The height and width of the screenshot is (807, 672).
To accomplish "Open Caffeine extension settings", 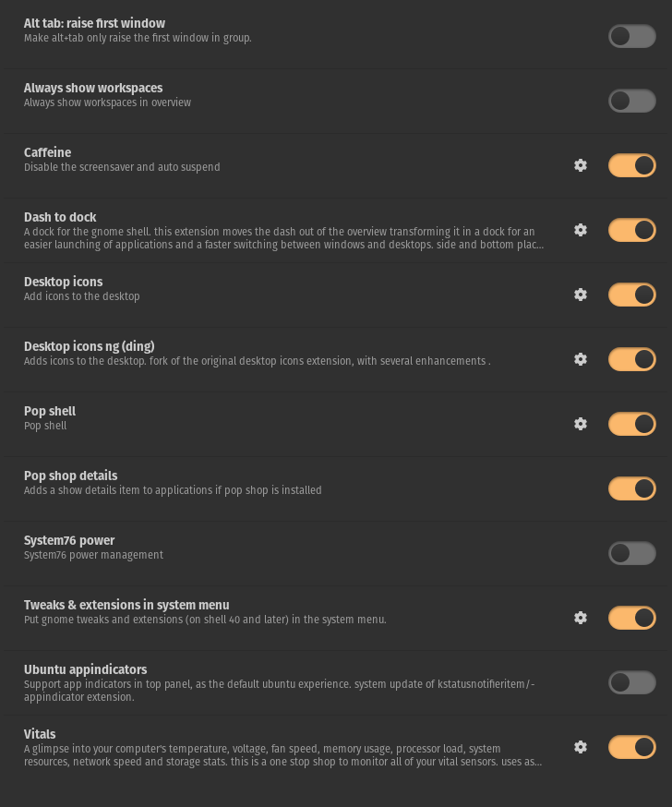I will [x=581, y=165].
